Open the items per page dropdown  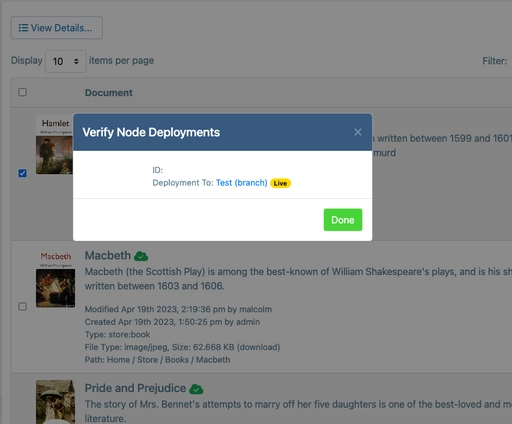tap(66, 61)
